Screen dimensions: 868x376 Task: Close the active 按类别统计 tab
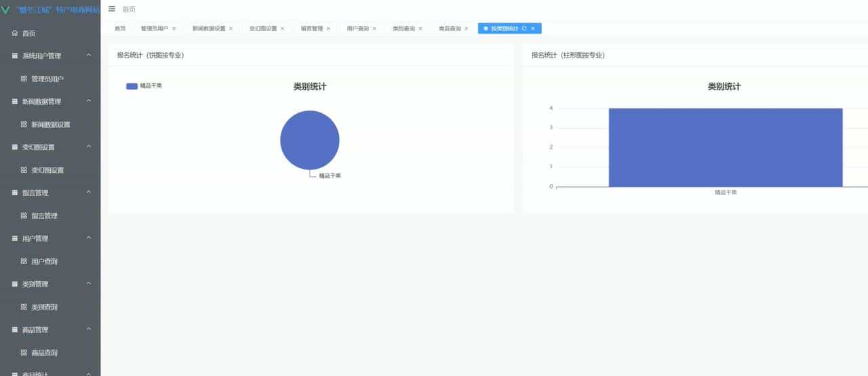[533, 28]
